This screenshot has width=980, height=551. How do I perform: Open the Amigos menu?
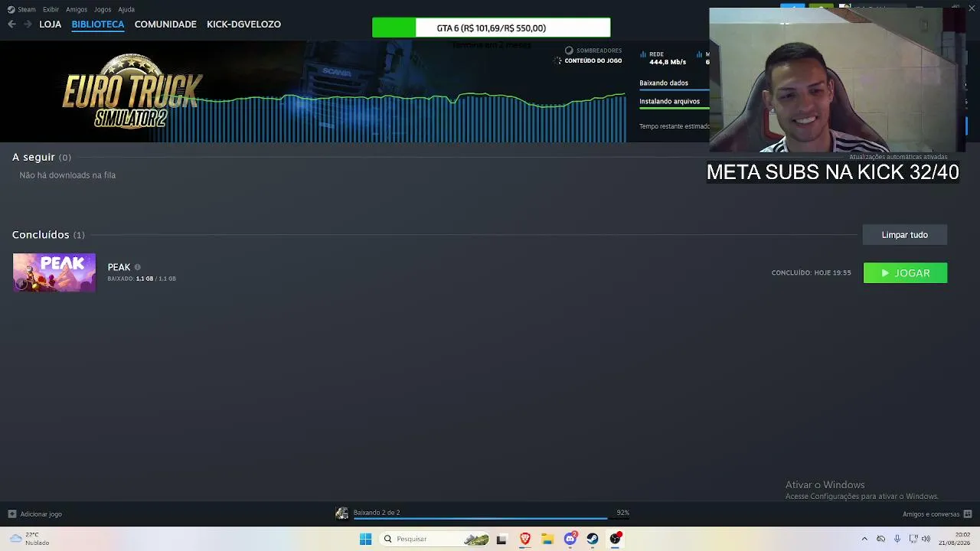77,9
